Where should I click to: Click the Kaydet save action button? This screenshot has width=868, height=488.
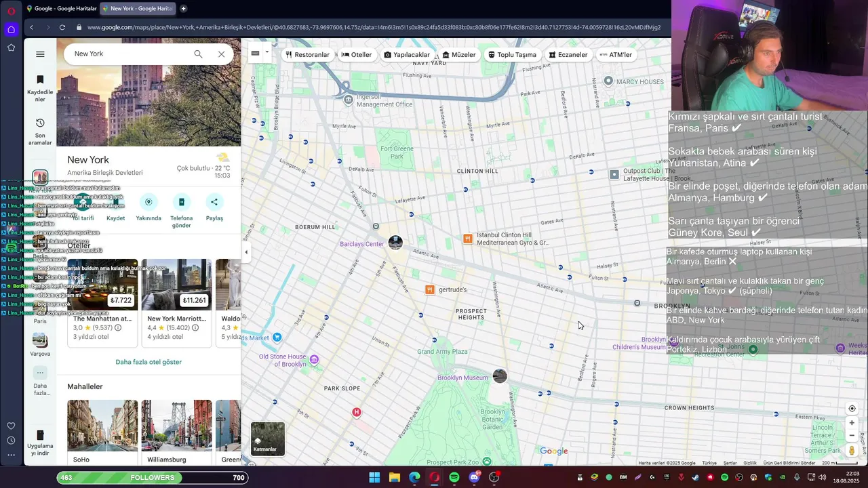[x=116, y=208]
